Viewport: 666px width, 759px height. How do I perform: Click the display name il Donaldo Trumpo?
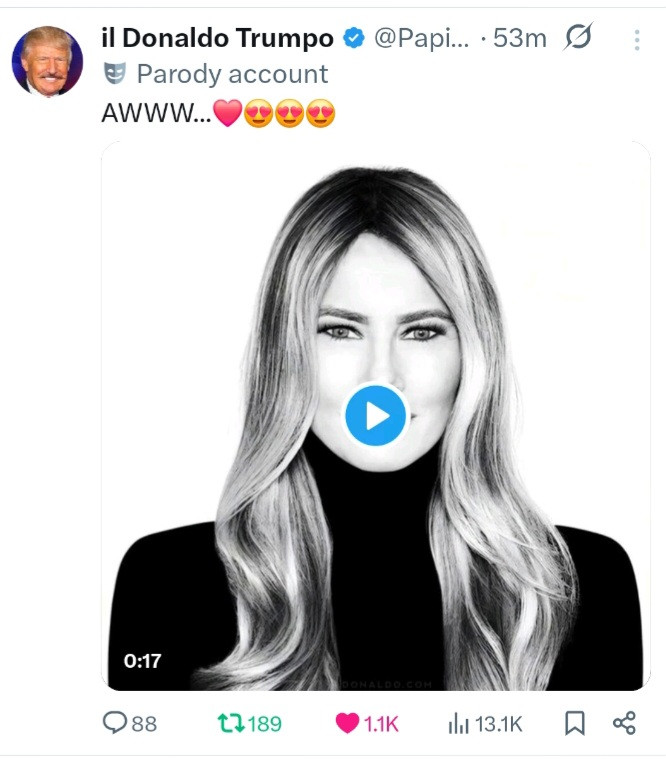pos(217,39)
